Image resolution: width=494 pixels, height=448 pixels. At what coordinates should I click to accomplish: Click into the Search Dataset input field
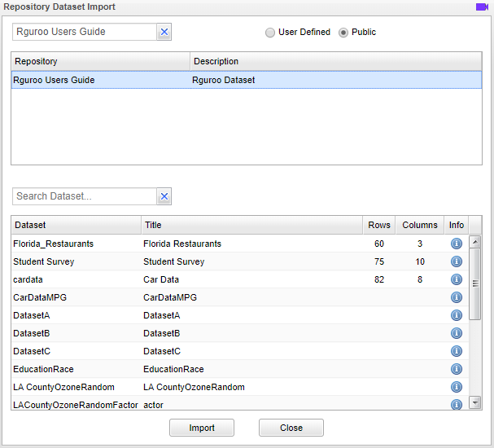tap(84, 196)
